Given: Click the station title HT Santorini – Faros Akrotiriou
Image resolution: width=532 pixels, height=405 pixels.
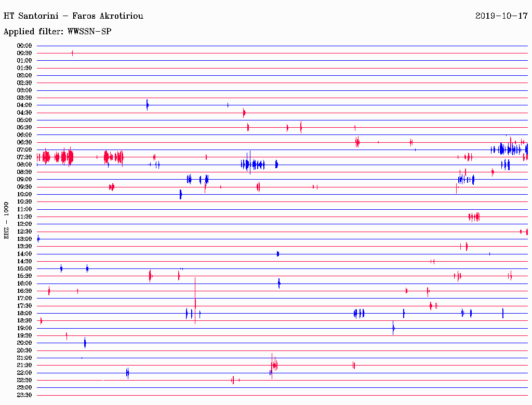Looking at the screenshot, I should (73, 16).
